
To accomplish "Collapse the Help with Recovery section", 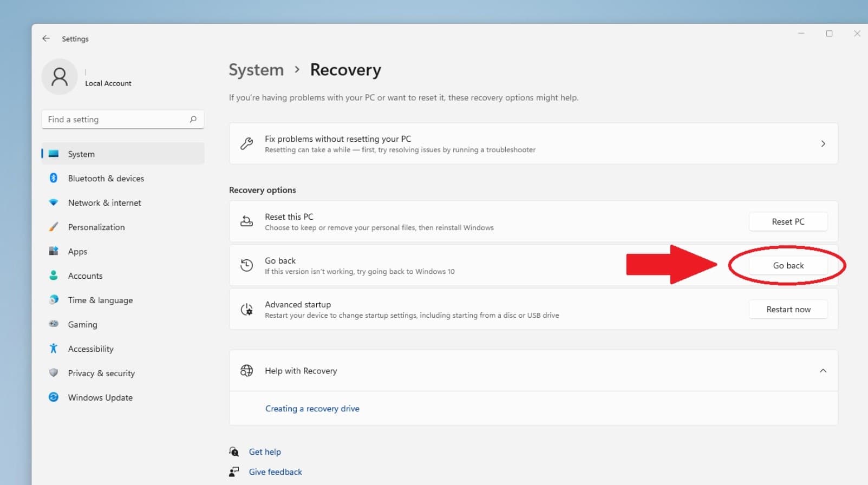I will coord(823,371).
